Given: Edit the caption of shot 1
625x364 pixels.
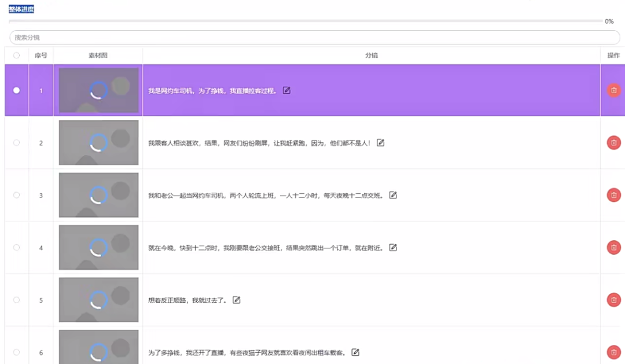Looking at the screenshot, I should pyautogui.click(x=286, y=90).
